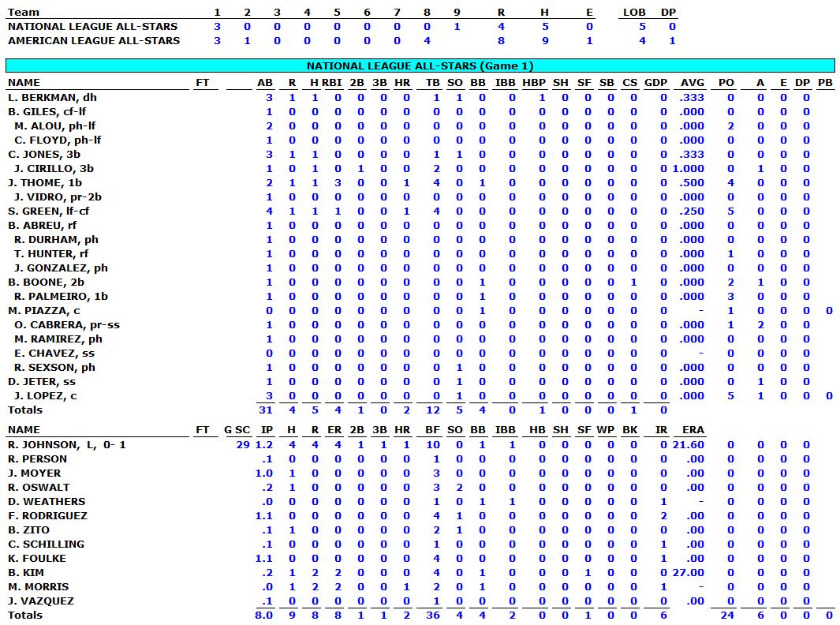Viewport: 840px width, 625px height.
Task: Click the GDP column header
Action: click(x=655, y=83)
